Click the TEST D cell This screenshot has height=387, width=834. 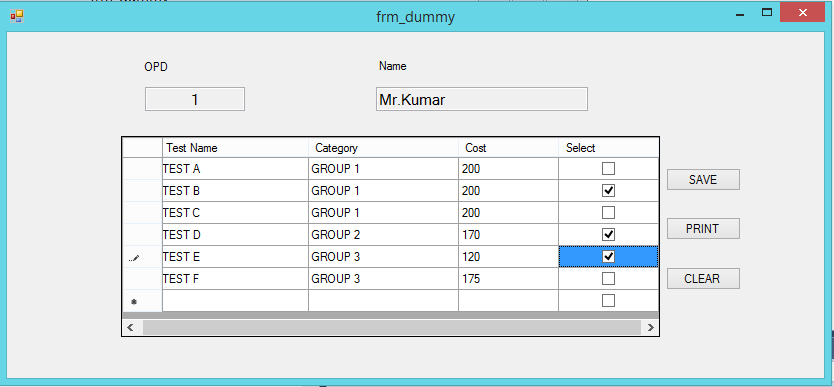coord(236,234)
